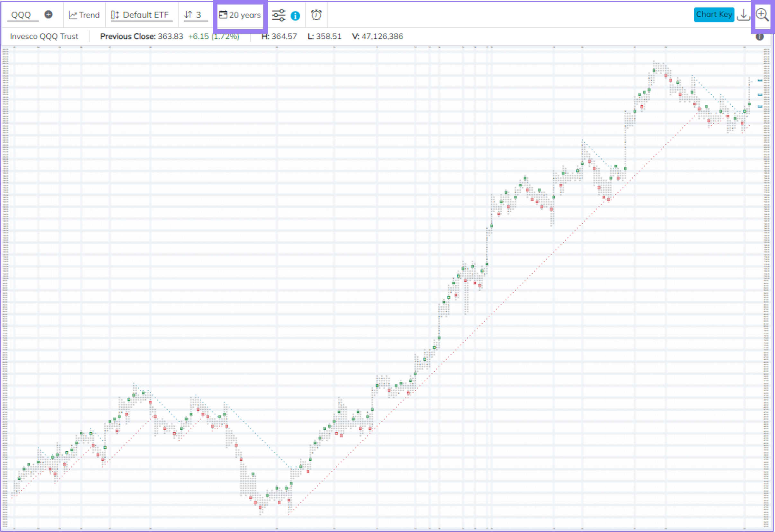Click the blue info icon in toolbar
The image size is (775, 532).
pyautogui.click(x=295, y=16)
